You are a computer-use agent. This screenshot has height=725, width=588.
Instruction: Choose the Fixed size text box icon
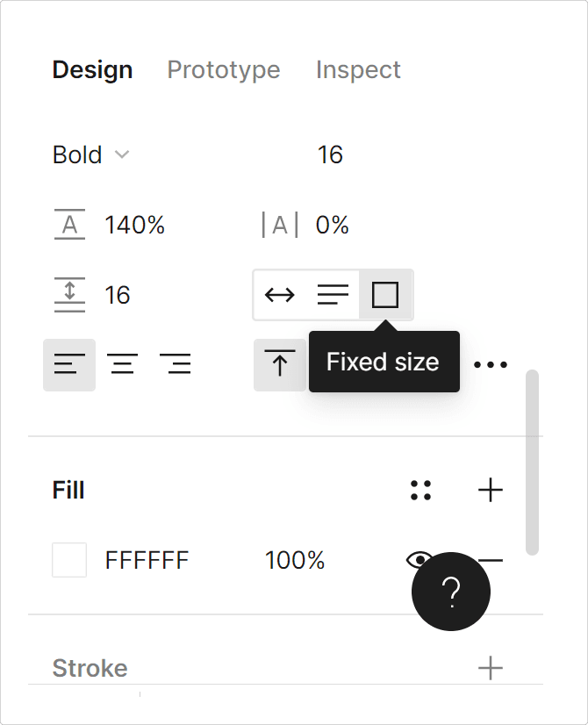pyautogui.click(x=385, y=295)
